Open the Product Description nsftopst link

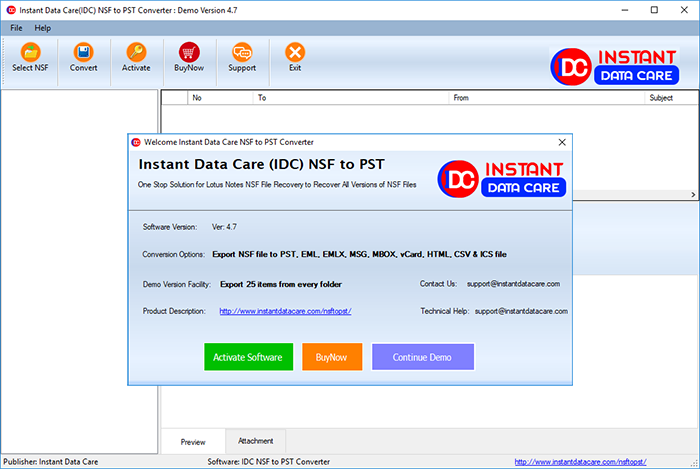coord(285,311)
